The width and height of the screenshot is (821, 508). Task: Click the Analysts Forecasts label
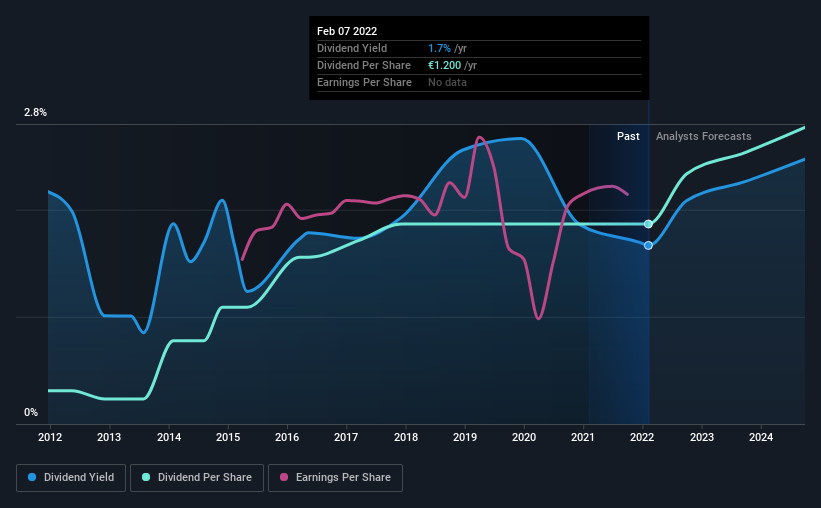coord(703,136)
